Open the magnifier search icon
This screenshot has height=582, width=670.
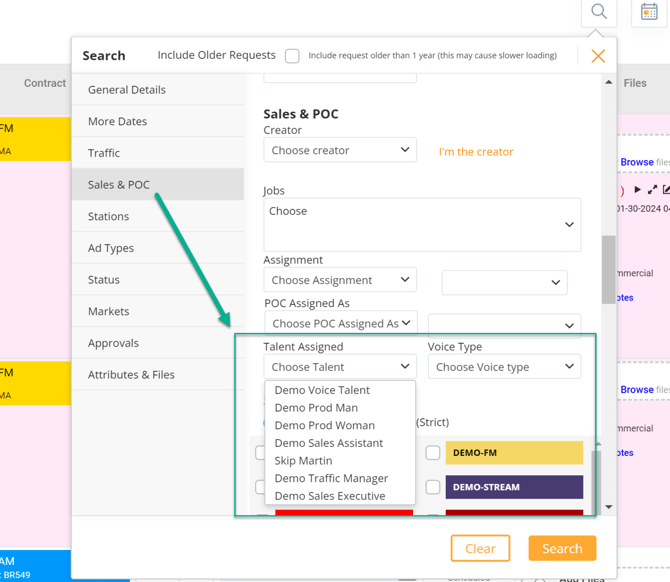pos(599,12)
